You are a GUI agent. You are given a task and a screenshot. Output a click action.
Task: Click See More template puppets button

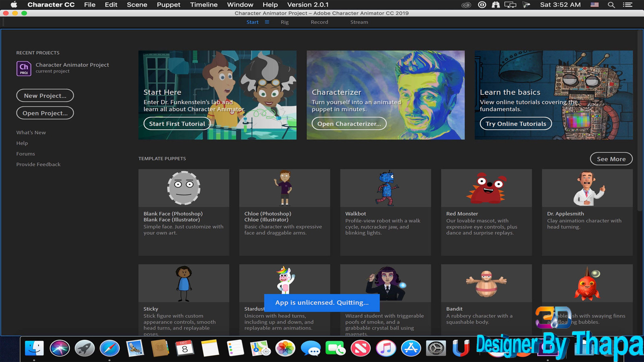611,159
